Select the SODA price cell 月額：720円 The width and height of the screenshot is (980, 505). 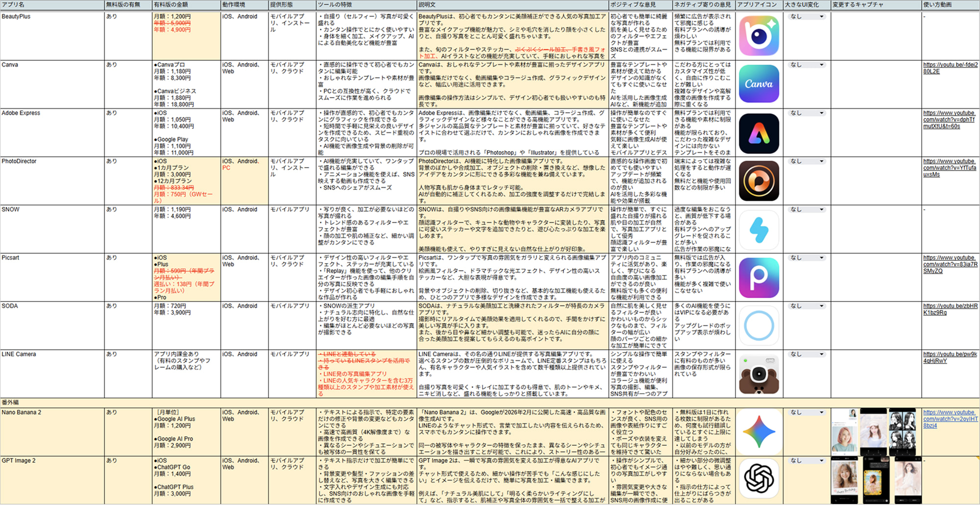186,325
